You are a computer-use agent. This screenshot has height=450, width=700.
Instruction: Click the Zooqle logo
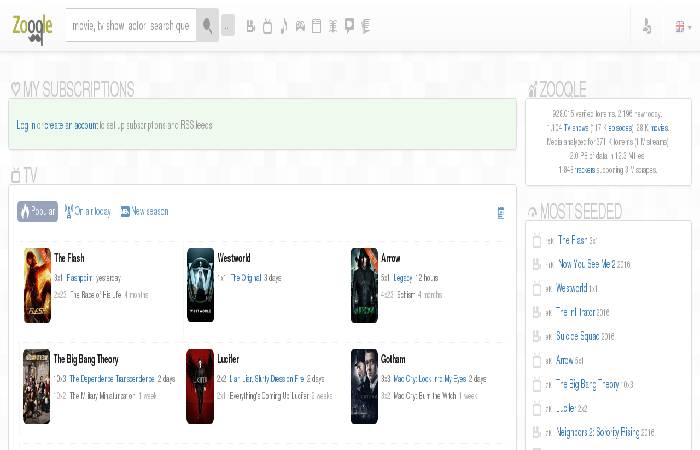click(x=32, y=26)
